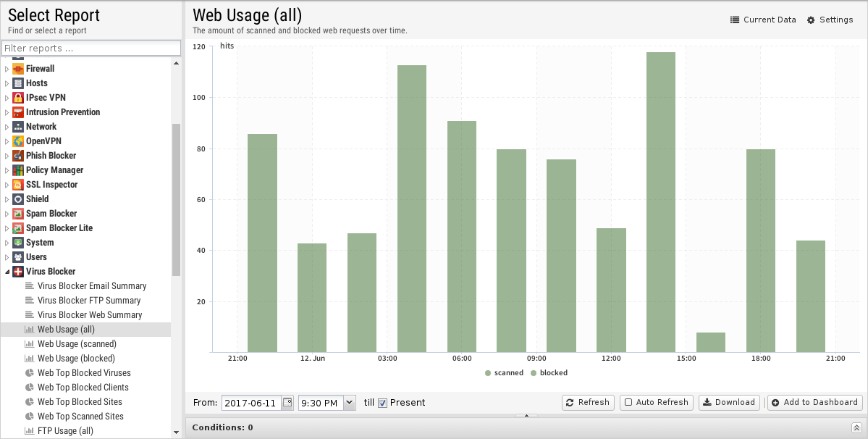868x439 pixels.
Task: Click the report list vertical scrollbar
Action: (176, 199)
